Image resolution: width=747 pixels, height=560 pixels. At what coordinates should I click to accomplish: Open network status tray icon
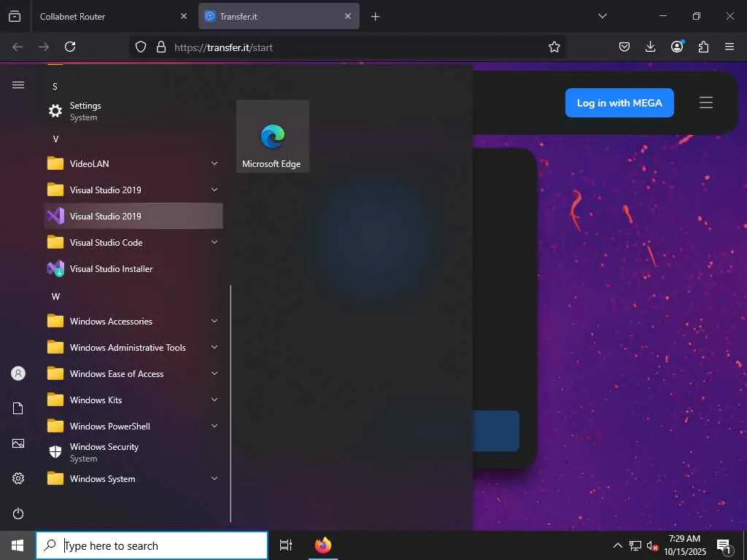(x=635, y=545)
